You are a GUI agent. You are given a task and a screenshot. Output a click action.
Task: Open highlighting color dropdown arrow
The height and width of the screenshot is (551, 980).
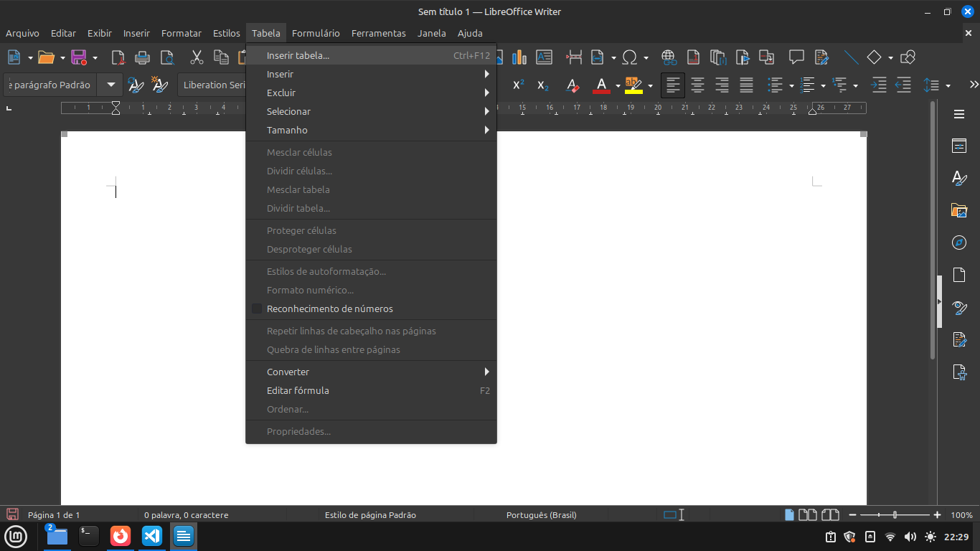[650, 86]
